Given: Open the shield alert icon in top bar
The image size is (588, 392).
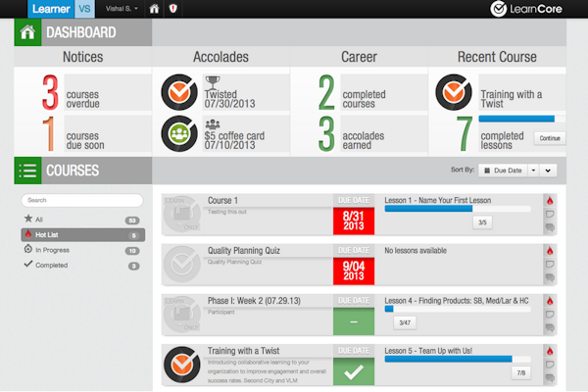Looking at the screenshot, I should click(172, 9).
